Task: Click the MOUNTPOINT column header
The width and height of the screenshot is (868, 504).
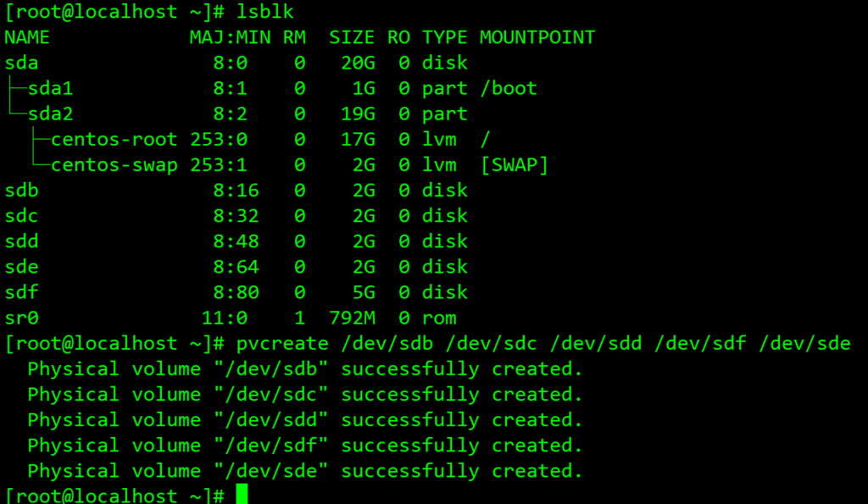Action: [537, 37]
